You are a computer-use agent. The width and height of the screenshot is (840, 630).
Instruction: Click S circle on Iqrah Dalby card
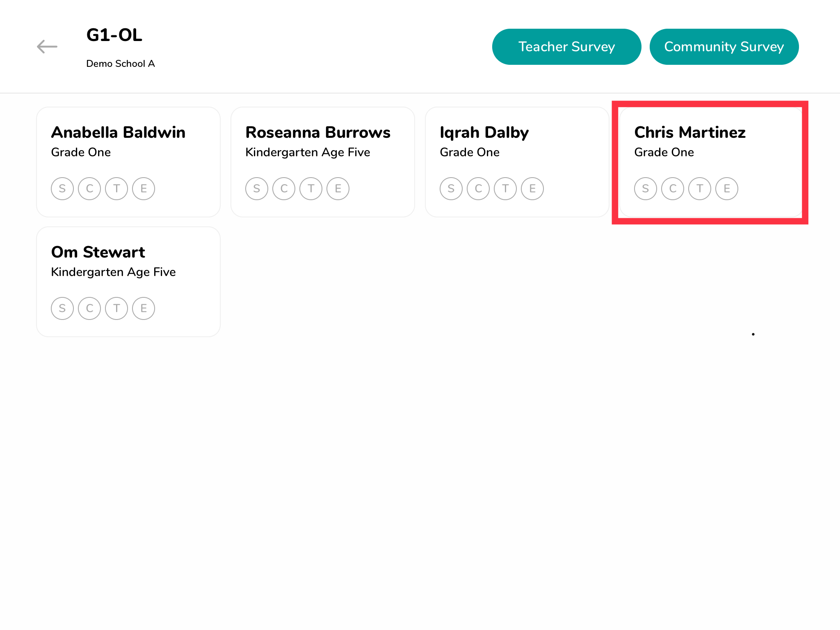click(x=451, y=189)
